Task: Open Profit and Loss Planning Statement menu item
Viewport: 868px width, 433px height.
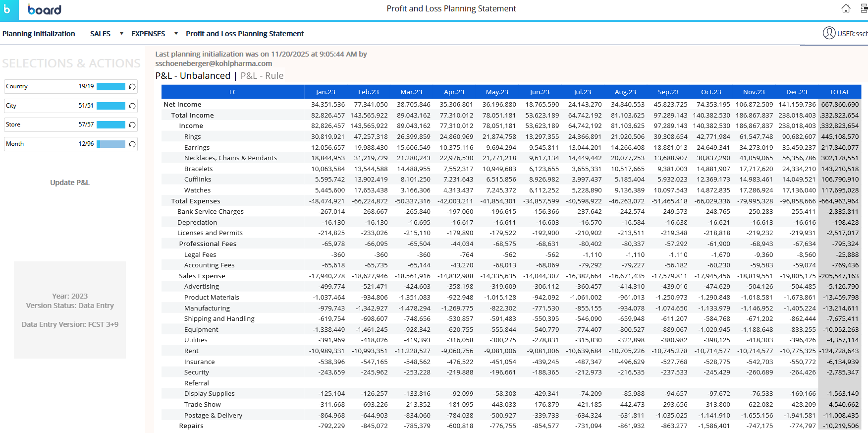Action: tap(245, 34)
